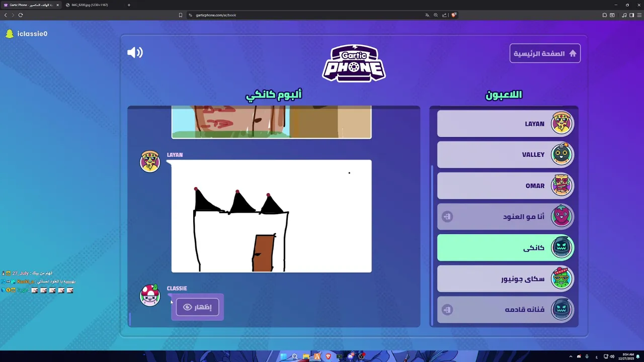Select player LAYAN in the players list

coord(505,124)
